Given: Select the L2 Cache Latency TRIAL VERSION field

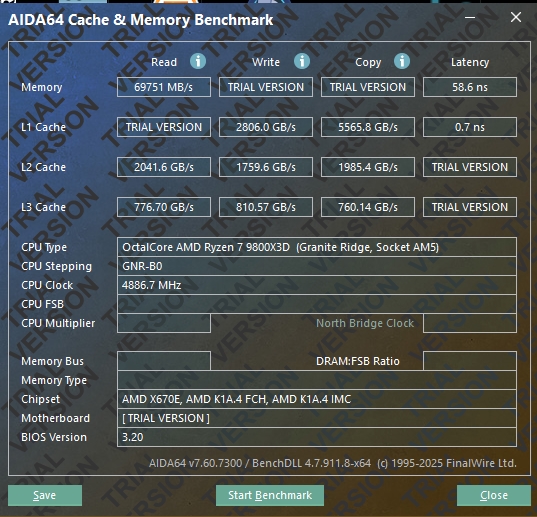Looking at the screenshot, I should pos(470,167).
